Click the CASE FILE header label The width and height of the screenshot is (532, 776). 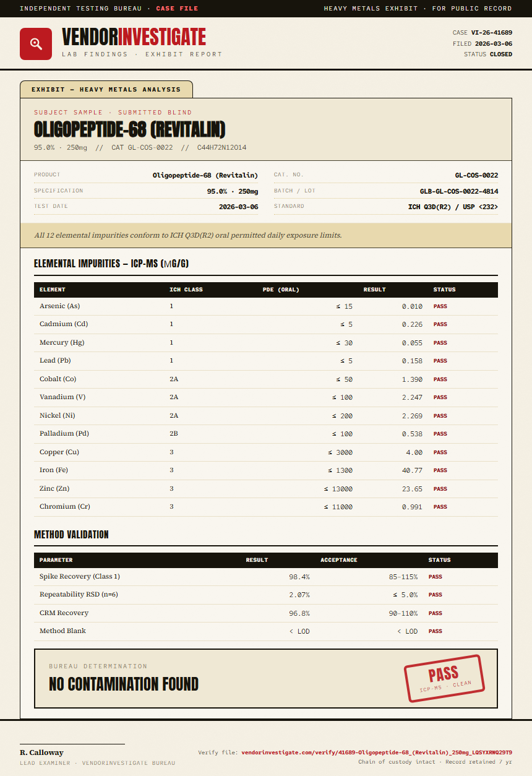tap(177, 9)
